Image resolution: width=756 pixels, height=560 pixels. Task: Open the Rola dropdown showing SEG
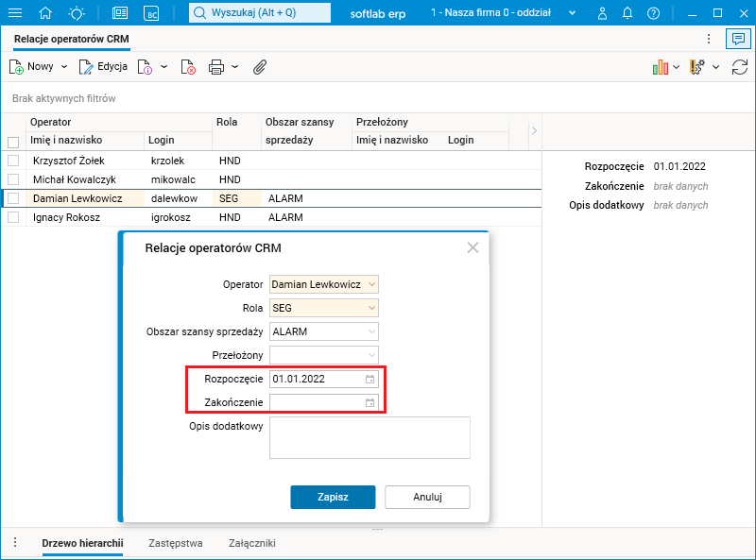tap(371, 308)
